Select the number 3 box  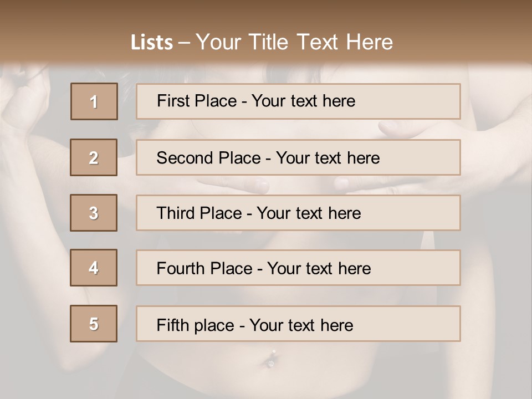click(94, 213)
